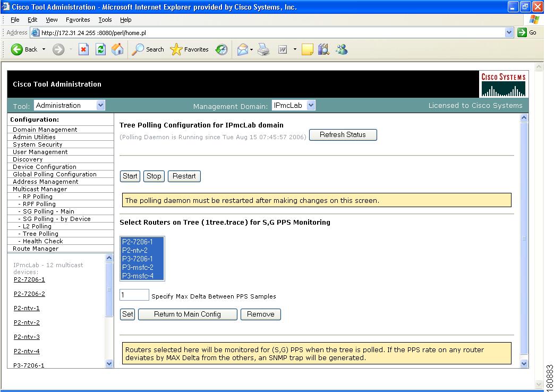The width and height of the screenshot is (554, 392).
Task: Open Health Check in sidebar
Action: (x=42, y=241)
